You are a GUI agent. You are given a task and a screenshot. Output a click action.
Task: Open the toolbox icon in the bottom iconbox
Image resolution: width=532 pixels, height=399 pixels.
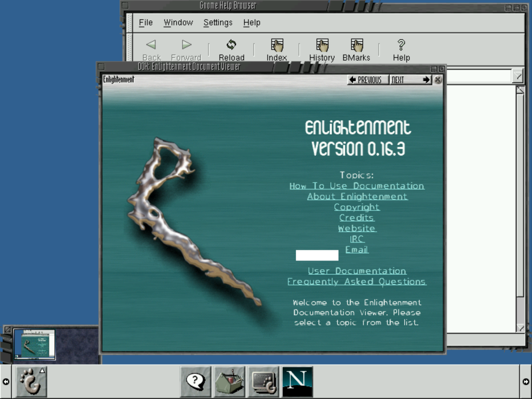coord(229,381)
